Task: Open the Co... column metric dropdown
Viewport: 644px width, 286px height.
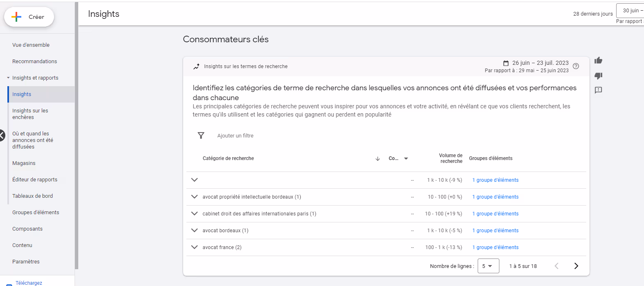Action: [406, 159]
